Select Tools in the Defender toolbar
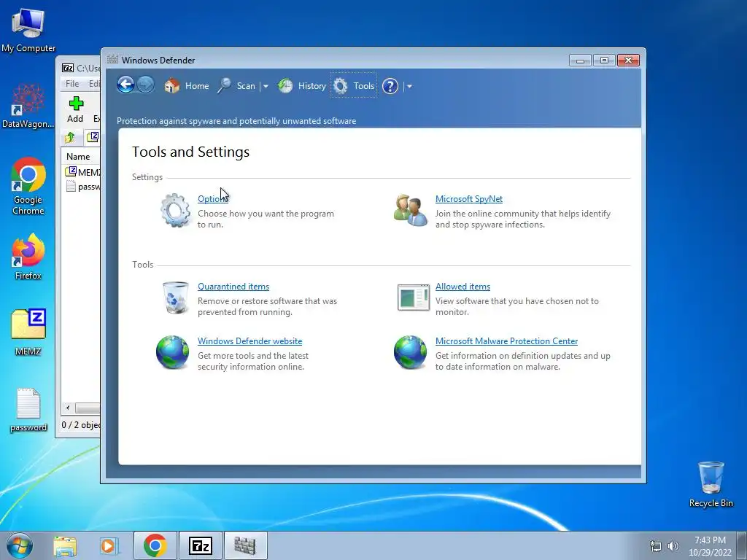Image resolution: width=747 pixels, height=560 pixels. click(354, 86)
